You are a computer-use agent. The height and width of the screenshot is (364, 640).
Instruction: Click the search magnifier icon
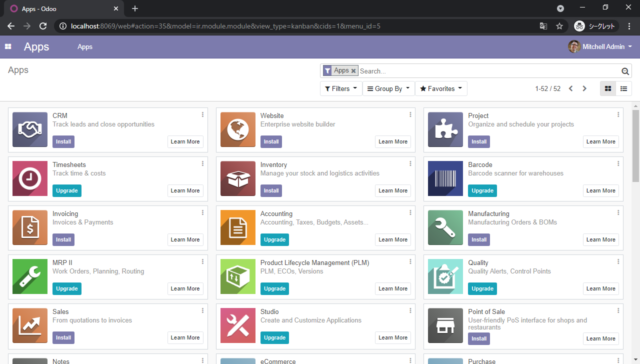625,71
